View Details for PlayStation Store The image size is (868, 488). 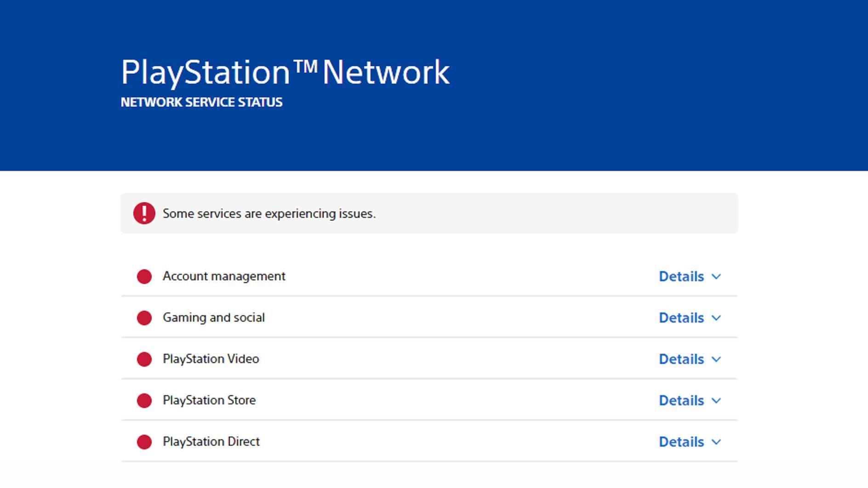[x=681, y=401]
